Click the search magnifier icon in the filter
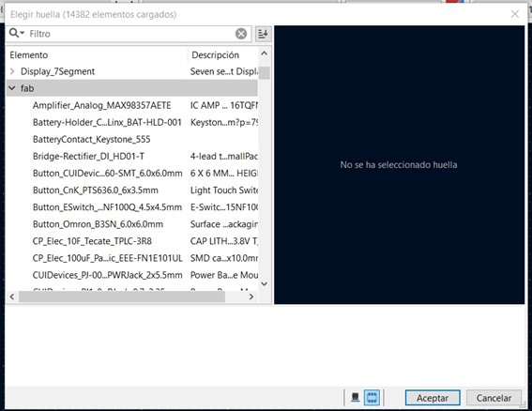532x411 pixels. pyautogui.click(x=14, y=33)
